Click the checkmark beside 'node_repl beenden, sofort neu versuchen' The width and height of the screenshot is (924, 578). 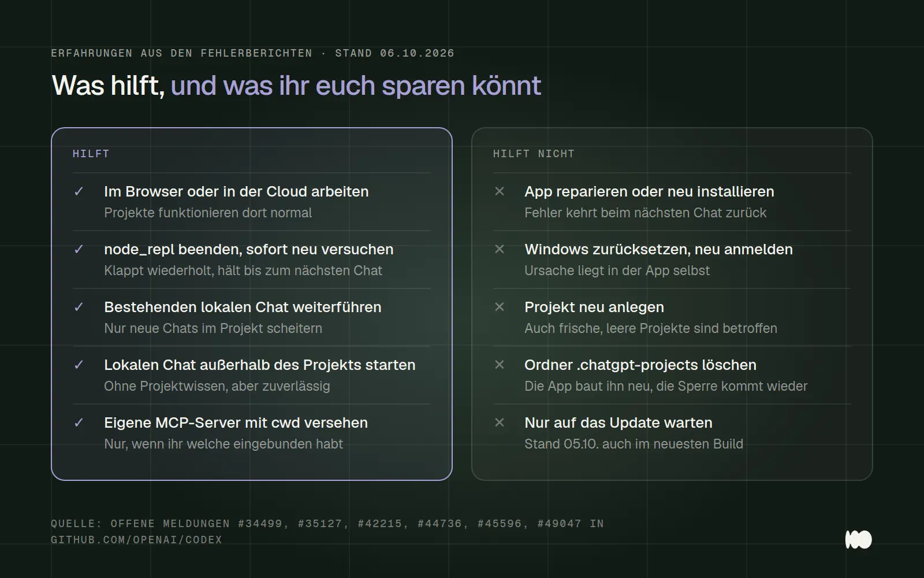pos(79,249)
